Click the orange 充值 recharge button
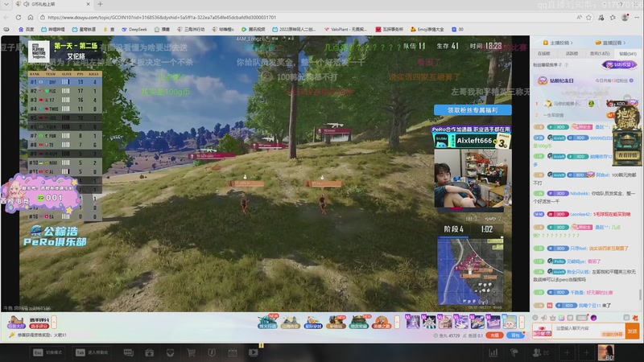Image resolution: width=644 pixels, height=362 pixels. (494, 335)
